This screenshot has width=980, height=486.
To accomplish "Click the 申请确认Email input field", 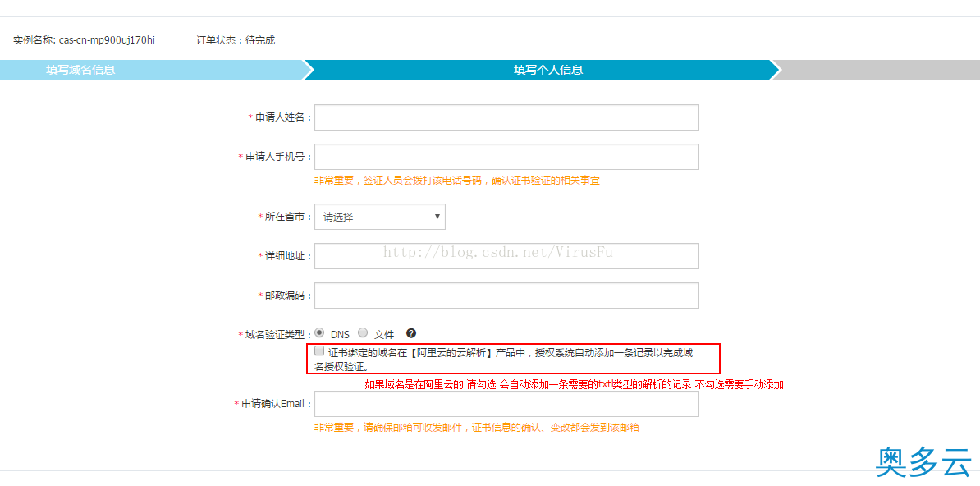I will coord(506,404).
